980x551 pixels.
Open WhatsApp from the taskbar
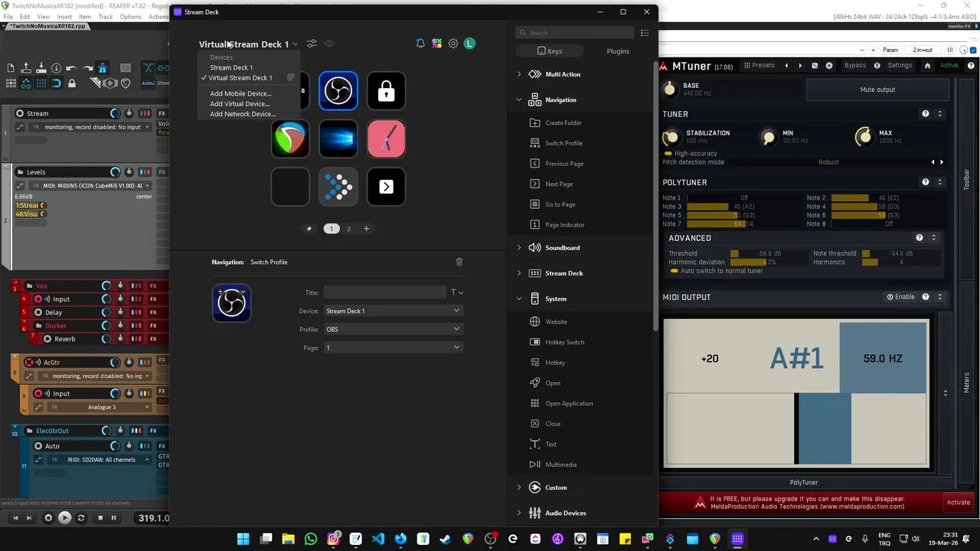[x=311, y=540]
